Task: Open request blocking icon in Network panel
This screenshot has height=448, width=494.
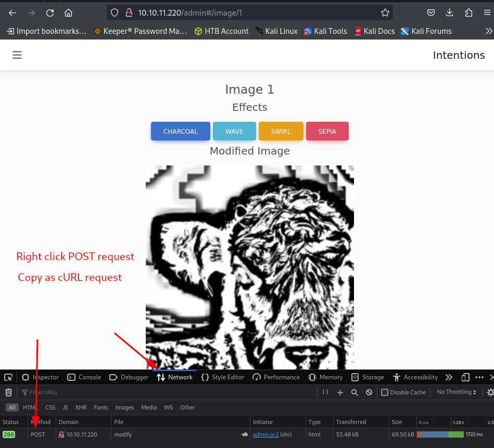Action: [369, 392]
